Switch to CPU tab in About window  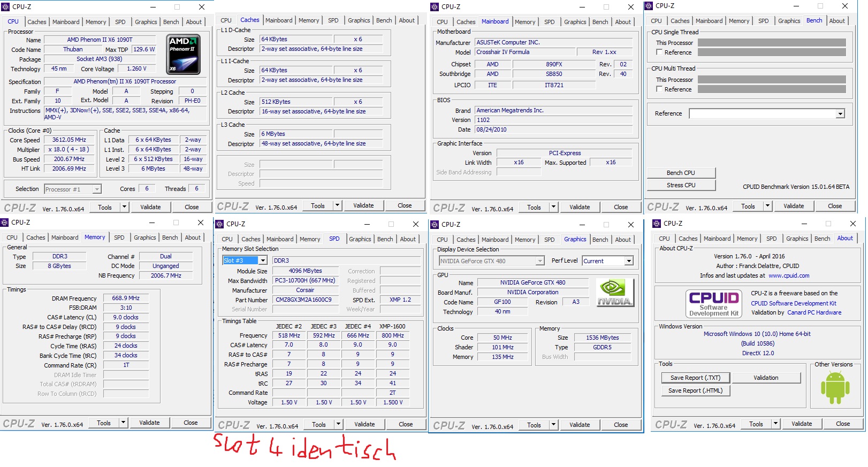coord(664,239)
